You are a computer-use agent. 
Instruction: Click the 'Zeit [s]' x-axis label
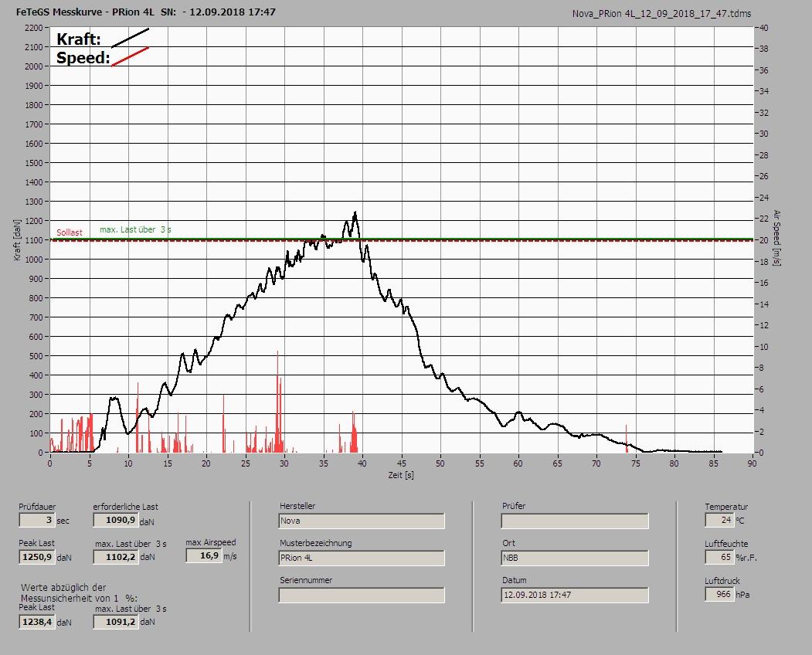(401, 475)
